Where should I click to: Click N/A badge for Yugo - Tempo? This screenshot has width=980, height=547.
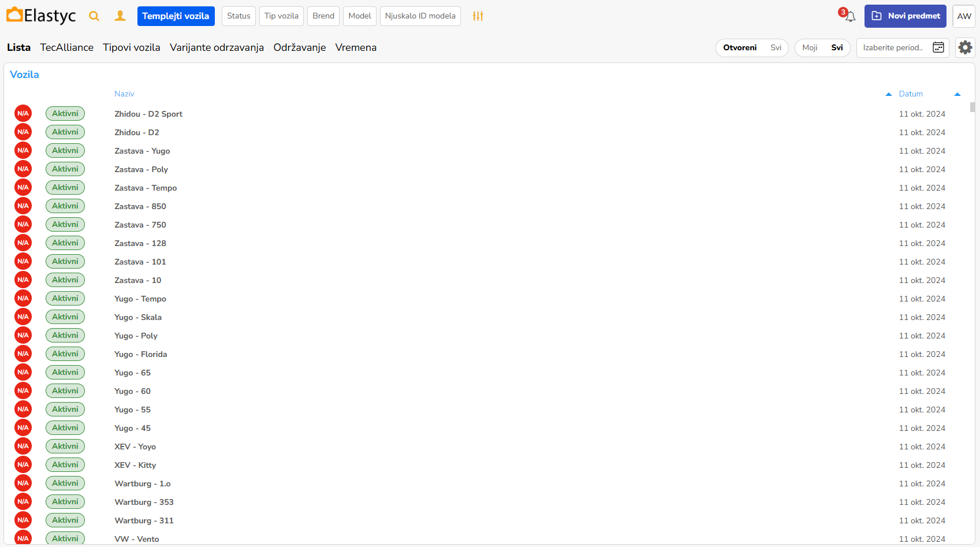(x=23, y=299)
